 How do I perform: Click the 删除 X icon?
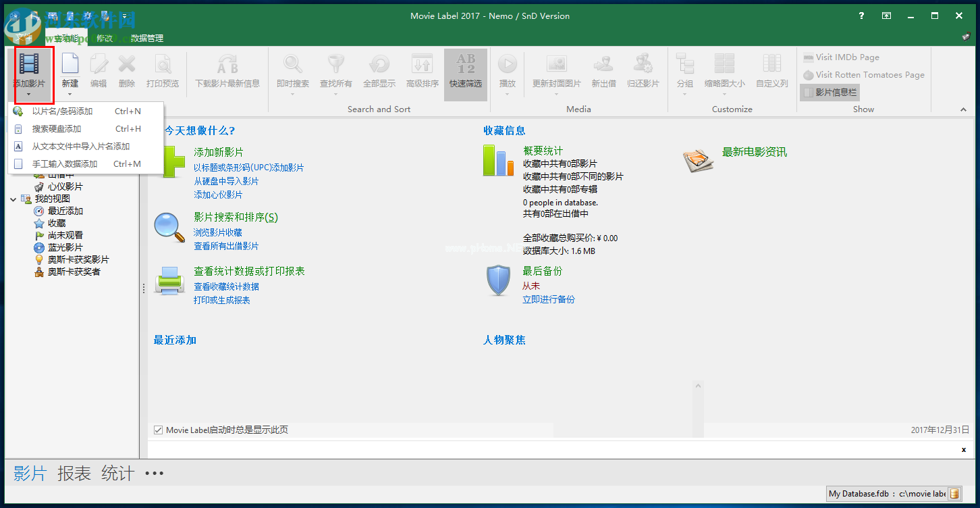[127, 63]
